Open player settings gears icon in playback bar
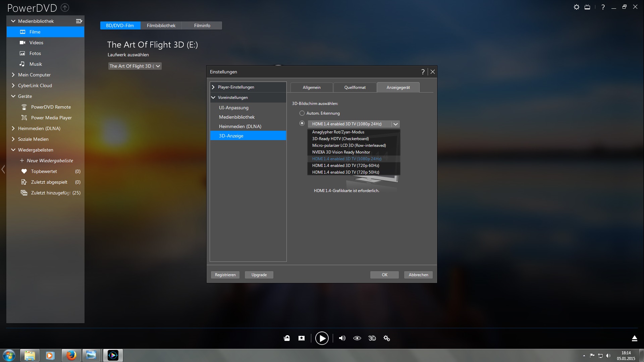 (x=387, y=338)
